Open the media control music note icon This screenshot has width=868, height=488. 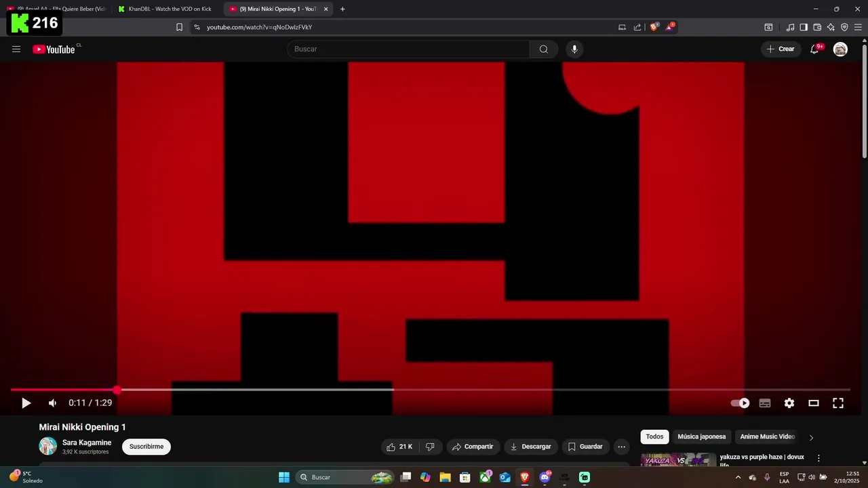[x=790, y=27]
